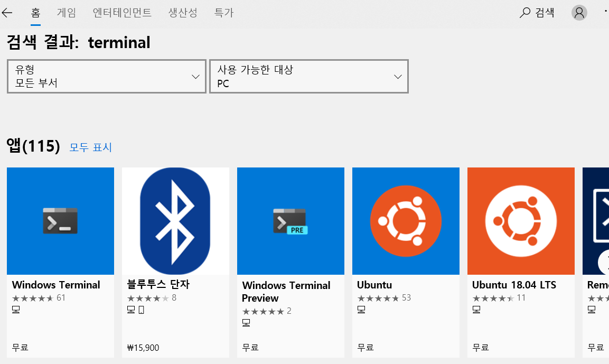Click the search magnifier icon
The width and height of the screenshot is (609, 364).
tap(524, 13)
